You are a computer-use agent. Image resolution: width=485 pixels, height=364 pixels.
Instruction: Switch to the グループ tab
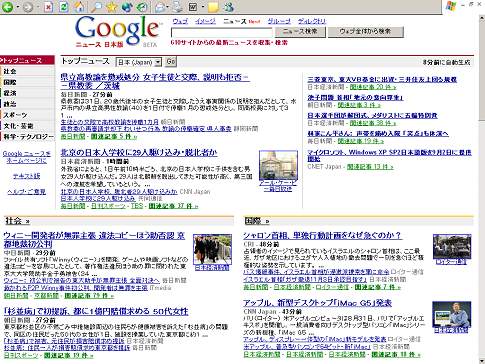(279, 21)
